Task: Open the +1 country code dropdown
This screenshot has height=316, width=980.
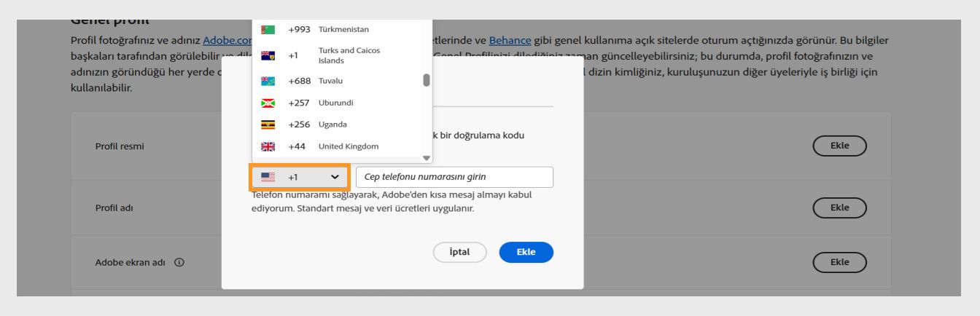Action: (x=300, y=177)
